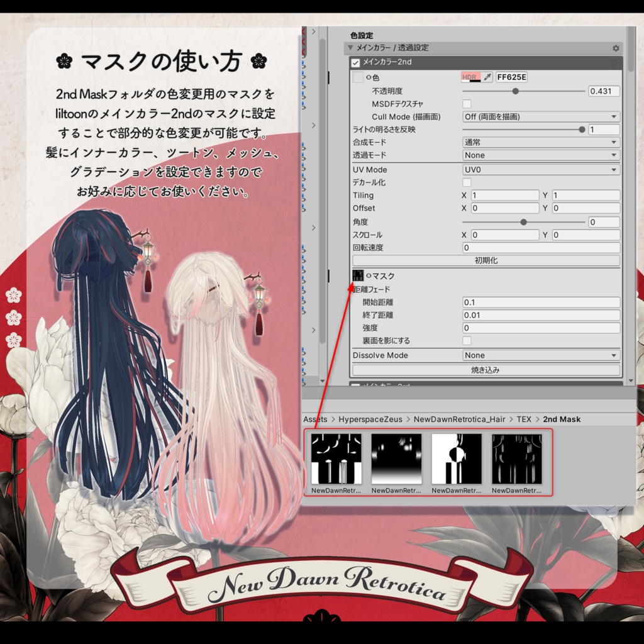Open the Cull Mode (描画面) dropdown

pos(540,116)
